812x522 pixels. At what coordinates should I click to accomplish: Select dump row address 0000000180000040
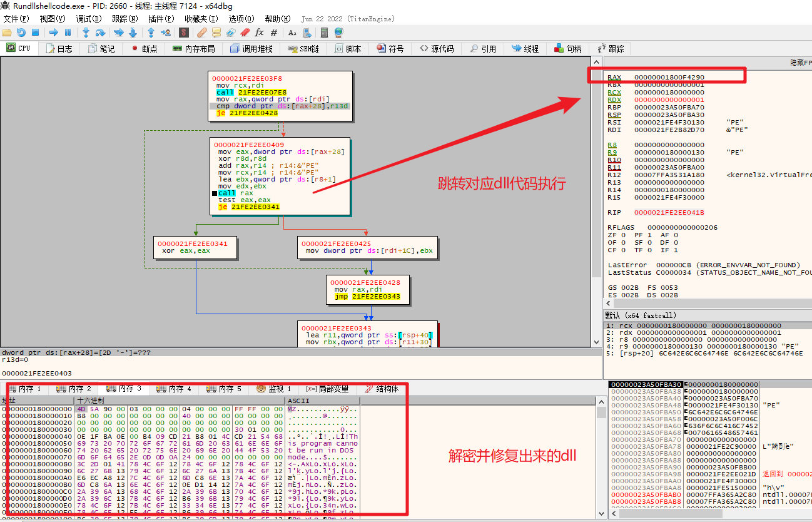(37, 438)
